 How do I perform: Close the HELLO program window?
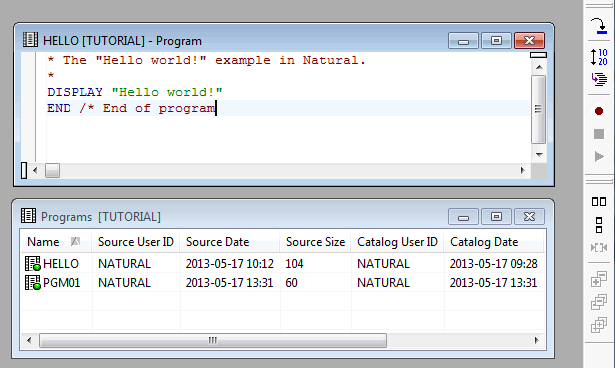pos(529,40)
